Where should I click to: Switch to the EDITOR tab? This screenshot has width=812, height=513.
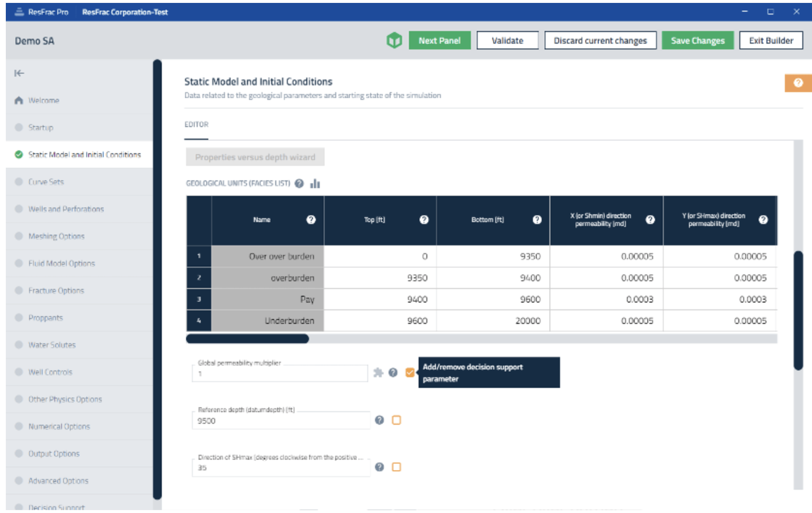(x=196, y=125)
